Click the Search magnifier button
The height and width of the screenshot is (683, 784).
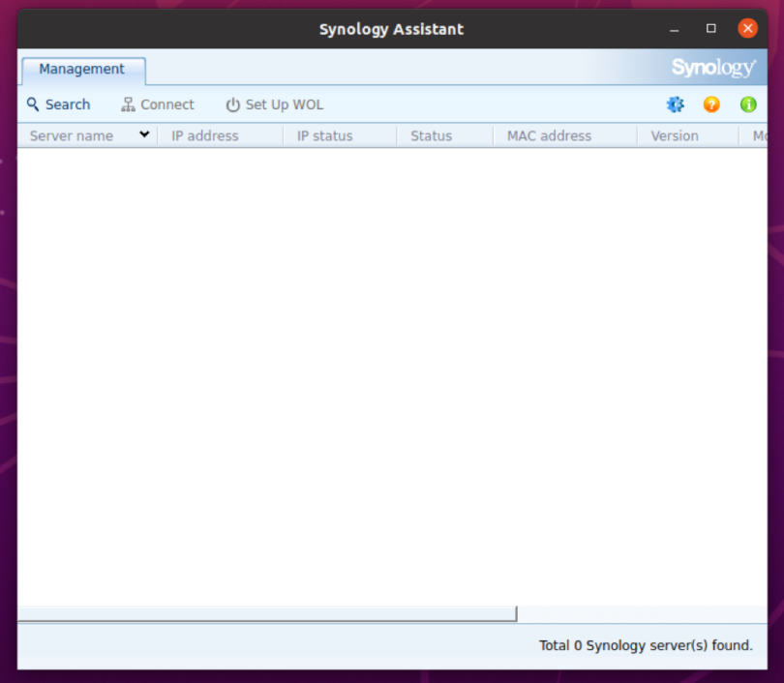(58, 104)
